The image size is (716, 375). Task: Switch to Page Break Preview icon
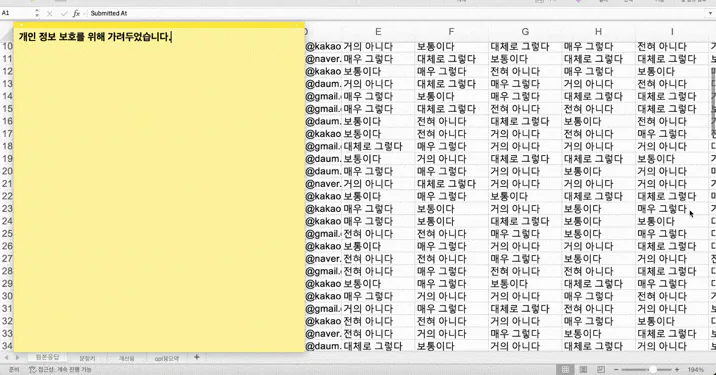(601, 369)
